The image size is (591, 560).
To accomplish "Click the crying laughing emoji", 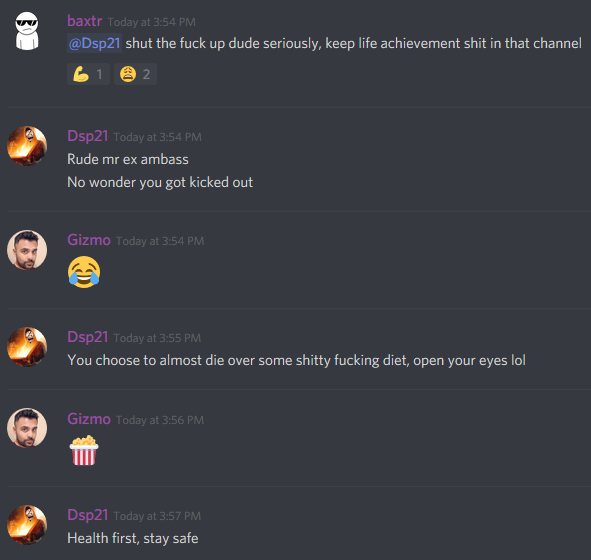I will tap(84, 272).
